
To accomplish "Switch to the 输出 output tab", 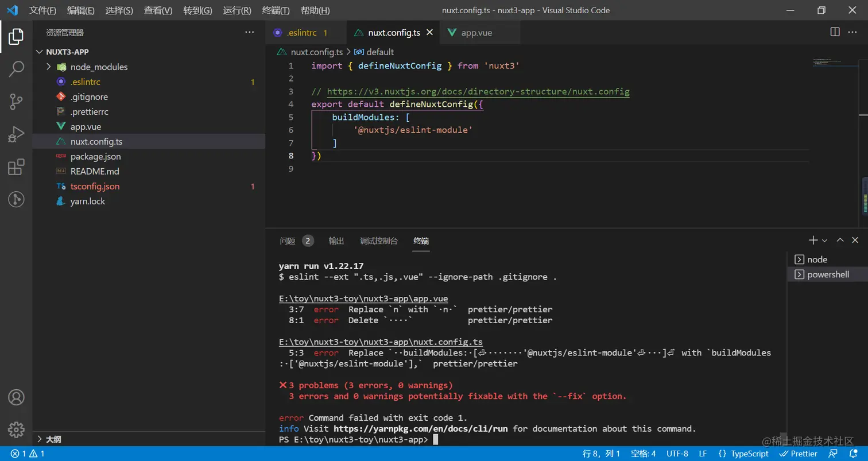I will [x=336, y=241].
